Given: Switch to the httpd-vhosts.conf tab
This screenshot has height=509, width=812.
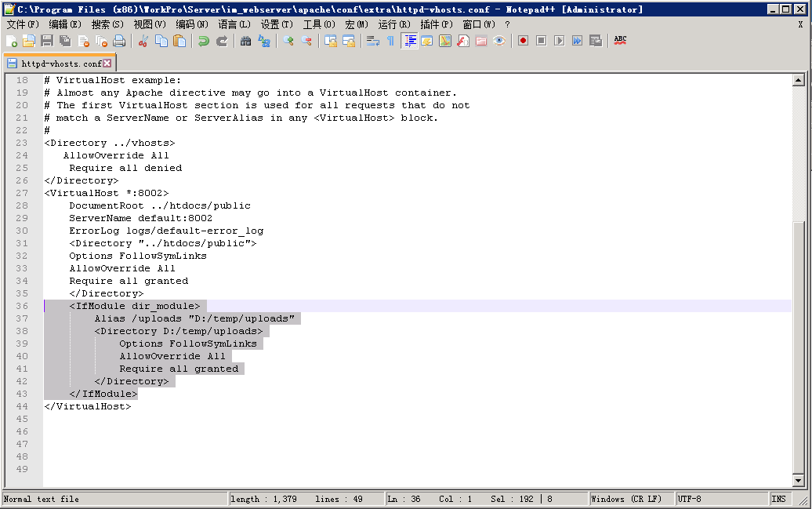Looking at the screenshot, I should 60,64.
